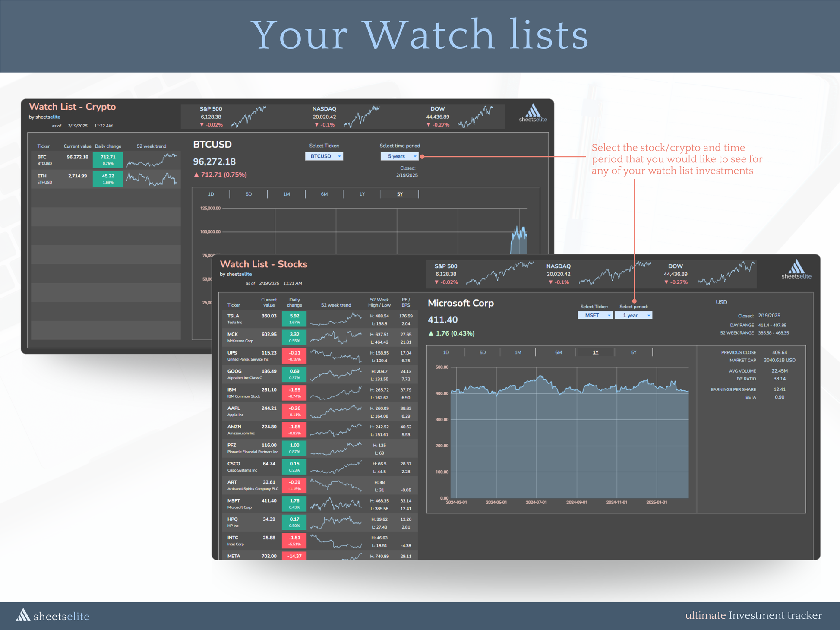Click the ART ticker in Stocks list
The image size is (840, 630).
point(232,482)
